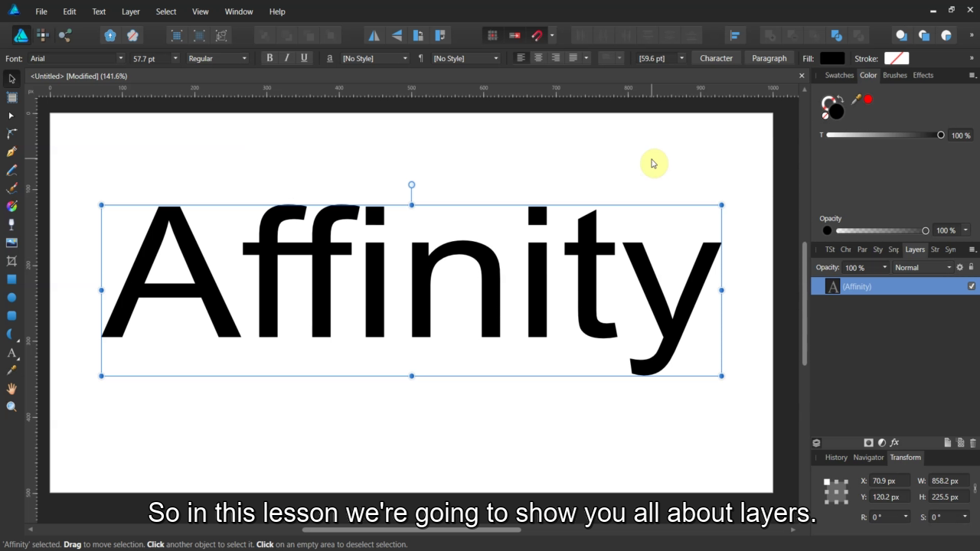Toggle aspect ratio lock link in Transform
980x551 pixels.
click(x=975, y=488)
